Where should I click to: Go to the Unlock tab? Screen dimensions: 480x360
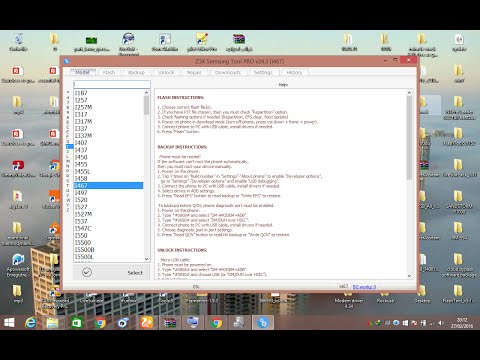click(x=166, y=72)
